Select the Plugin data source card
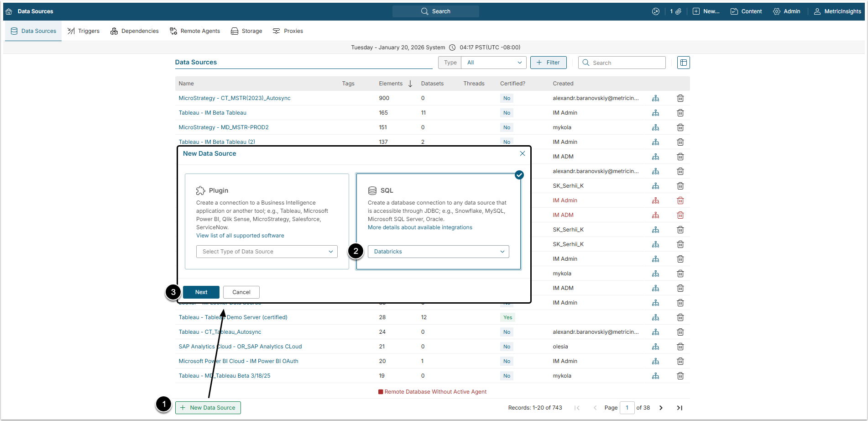The width and height of the screenshot is (868, 421). coord(267,190)
